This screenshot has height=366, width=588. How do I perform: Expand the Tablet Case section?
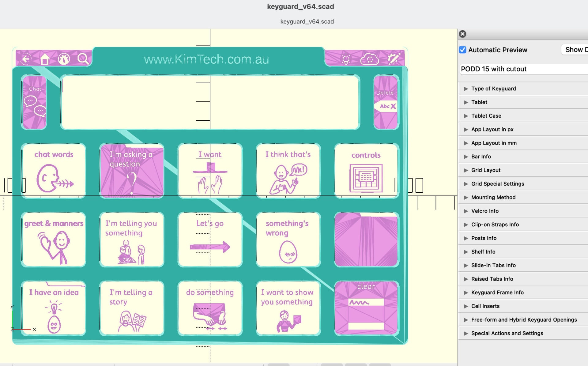[x=523, y=116]
